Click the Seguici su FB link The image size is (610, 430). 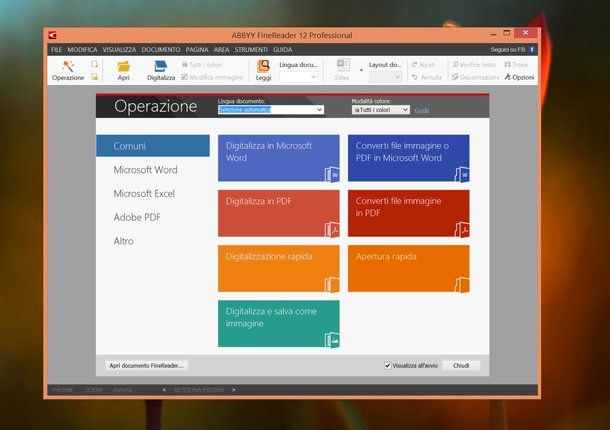(508, 50)
